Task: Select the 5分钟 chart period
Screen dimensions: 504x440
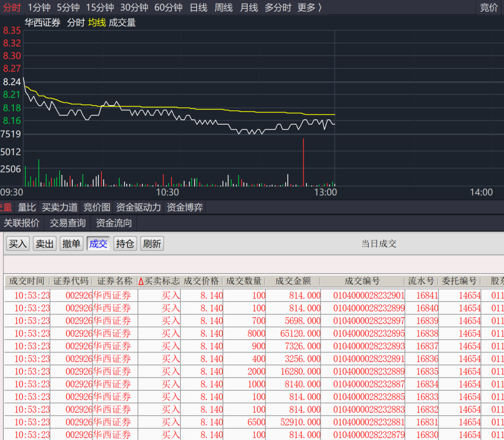Action: 68,7
